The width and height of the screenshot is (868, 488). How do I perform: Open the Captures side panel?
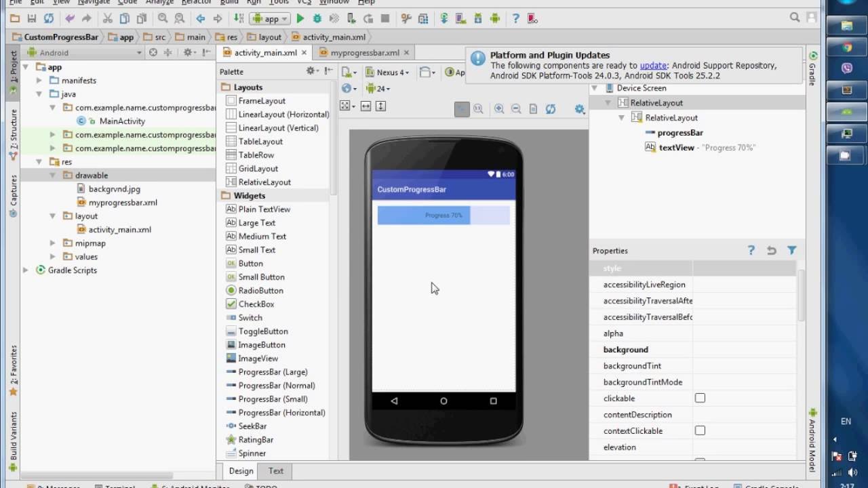13,196
